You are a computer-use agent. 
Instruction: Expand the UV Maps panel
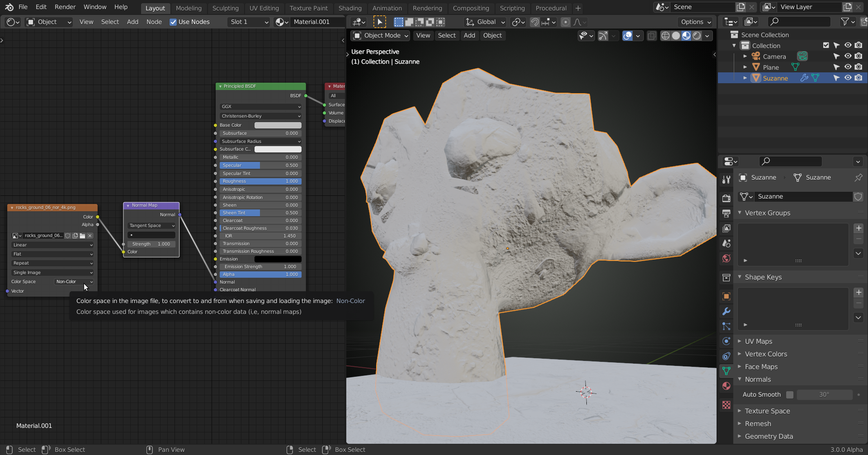tap(758, 341)
